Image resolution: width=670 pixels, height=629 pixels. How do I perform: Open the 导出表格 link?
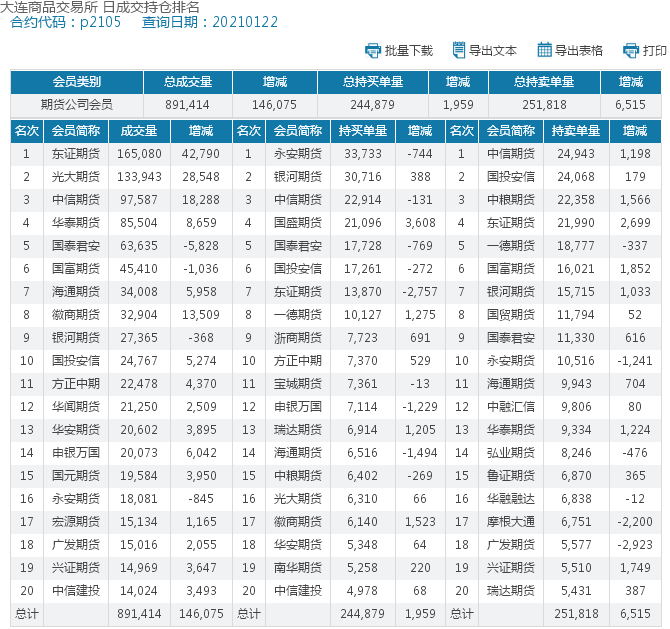tap(579, 51)
